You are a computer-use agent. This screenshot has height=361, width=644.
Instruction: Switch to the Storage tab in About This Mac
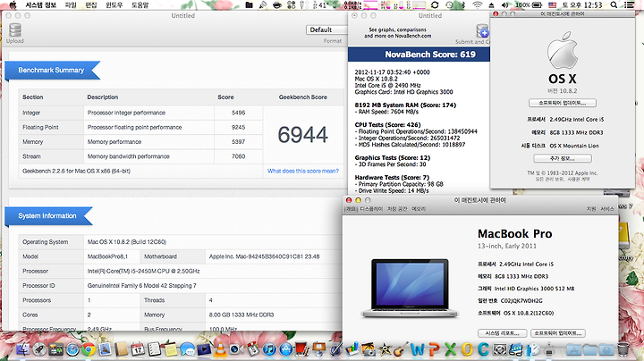pyautogui.click(x=397, y=209)
